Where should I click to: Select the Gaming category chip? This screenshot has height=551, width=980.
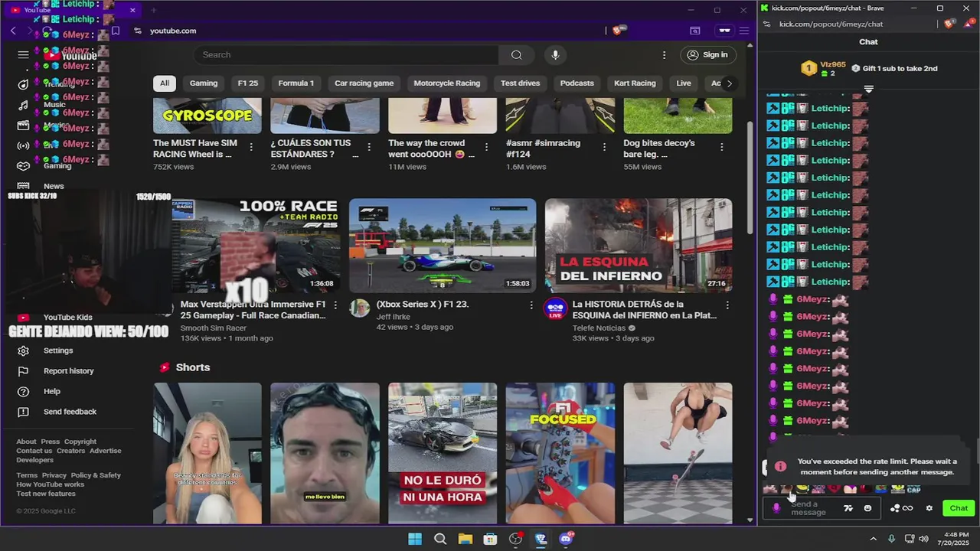click(x=204, y=83)
